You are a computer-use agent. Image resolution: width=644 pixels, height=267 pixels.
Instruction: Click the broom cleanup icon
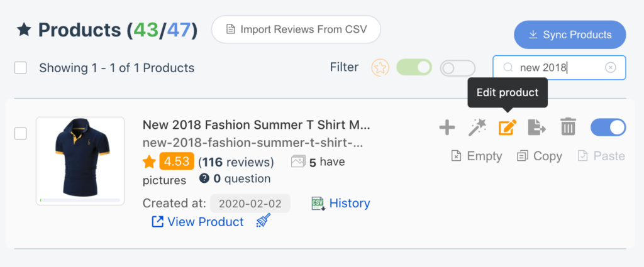tap(264, 221)
